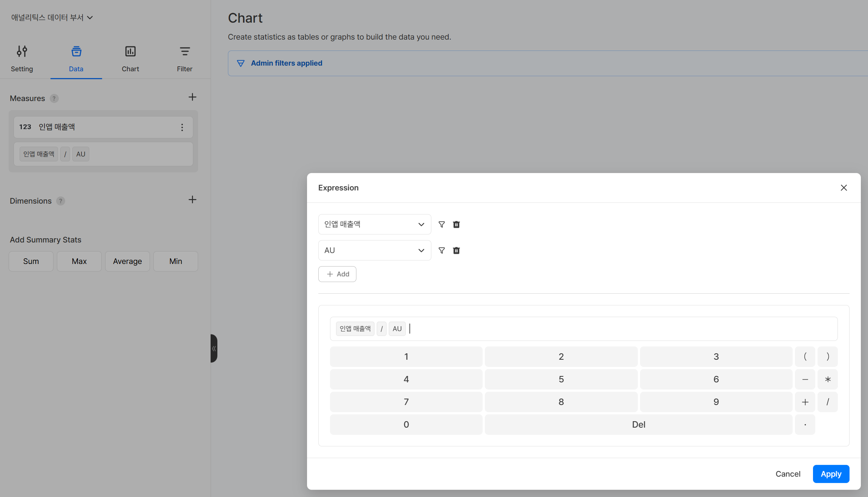Apply the expression
The height and width of the screenshot is (497, 868).
point(831,474)
